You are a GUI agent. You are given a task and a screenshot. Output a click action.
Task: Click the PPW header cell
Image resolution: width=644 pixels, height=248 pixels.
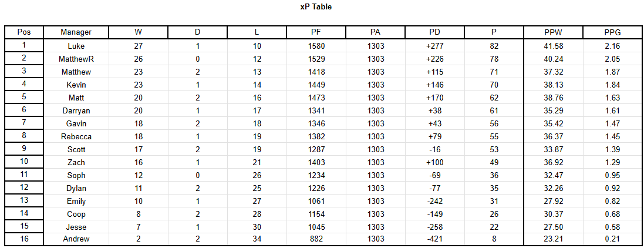pyautogui.click(x=553, y=32)
